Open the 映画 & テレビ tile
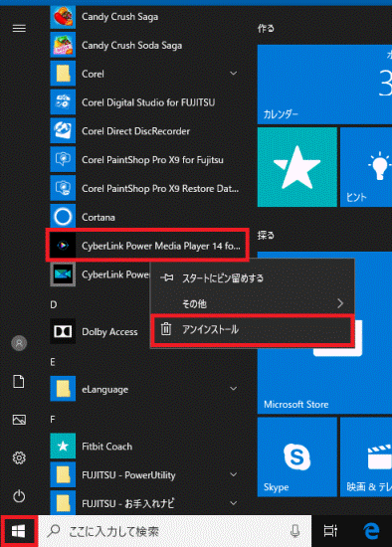Image resolution: width=392 pixels, height=547 pixels. [x=366, y=457]
